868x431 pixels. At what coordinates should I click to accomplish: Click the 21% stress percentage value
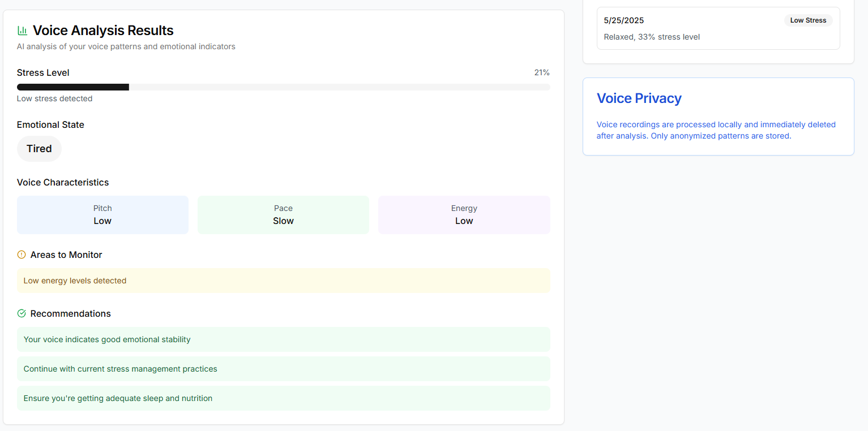click(541, 73)
